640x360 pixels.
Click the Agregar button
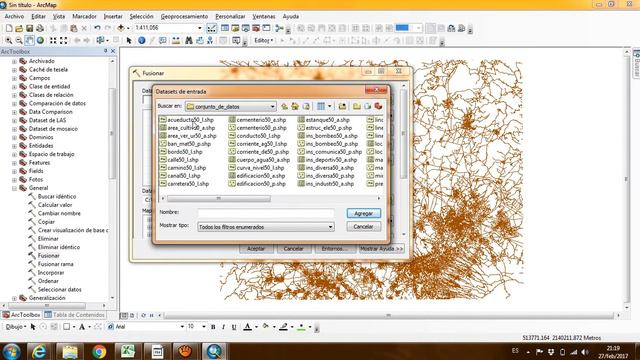(x=364, y=213)
